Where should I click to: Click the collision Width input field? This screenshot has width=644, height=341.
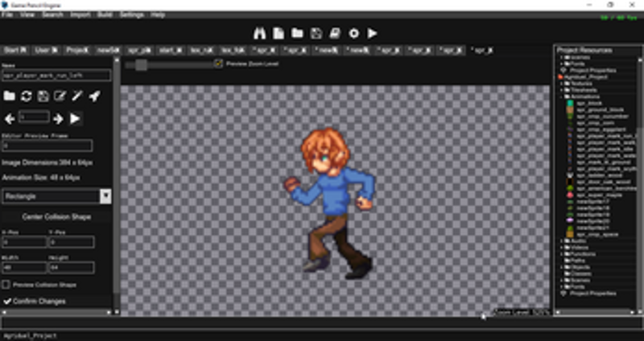point(24,268)
